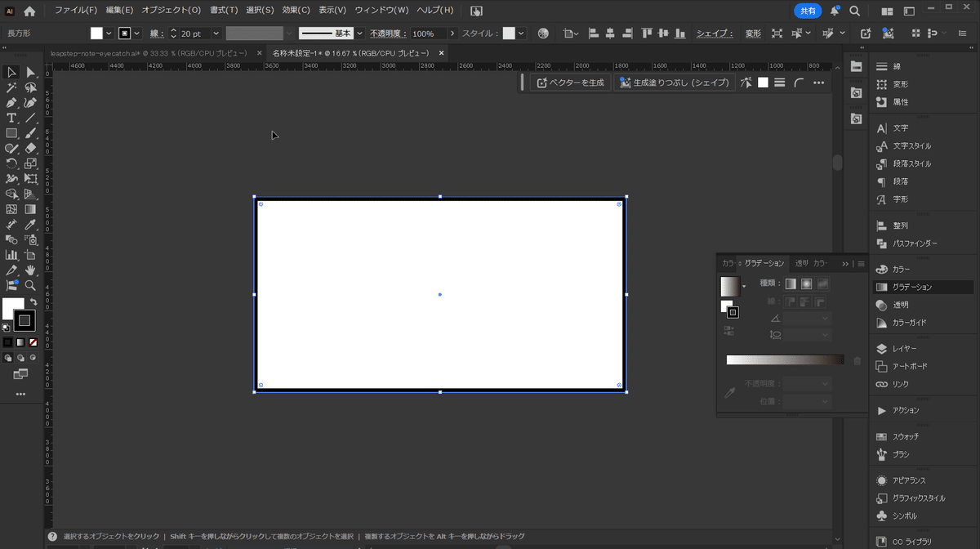
Task: Select the Pen tool in the toolbar
Action: [11, 103]
